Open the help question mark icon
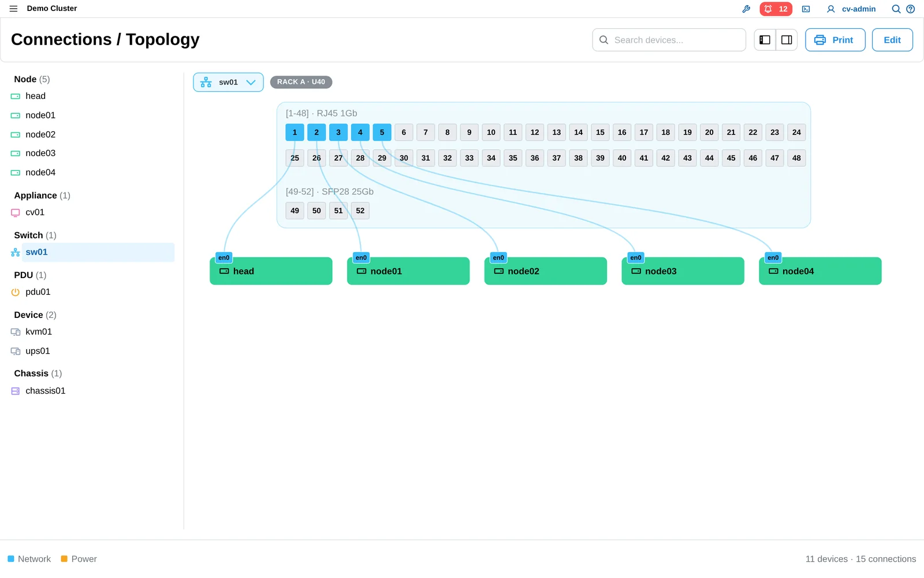This screenshot has height=578, width=924. pos(910,9)
